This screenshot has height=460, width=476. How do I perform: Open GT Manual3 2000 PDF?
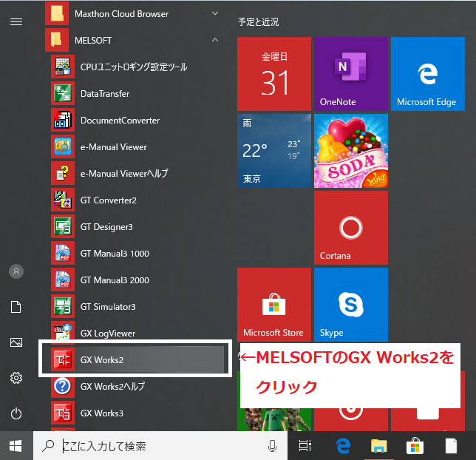click(x=135, y=280)
